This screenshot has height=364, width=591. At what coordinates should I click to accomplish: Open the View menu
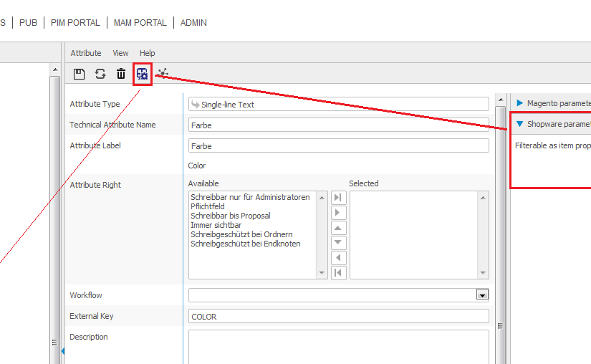(120, 53)
